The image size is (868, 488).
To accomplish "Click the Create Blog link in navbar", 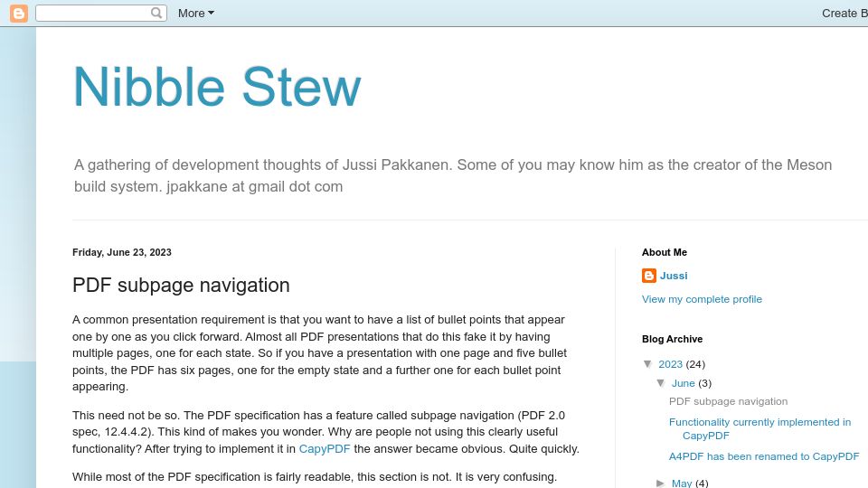I will tap(844, 14).
